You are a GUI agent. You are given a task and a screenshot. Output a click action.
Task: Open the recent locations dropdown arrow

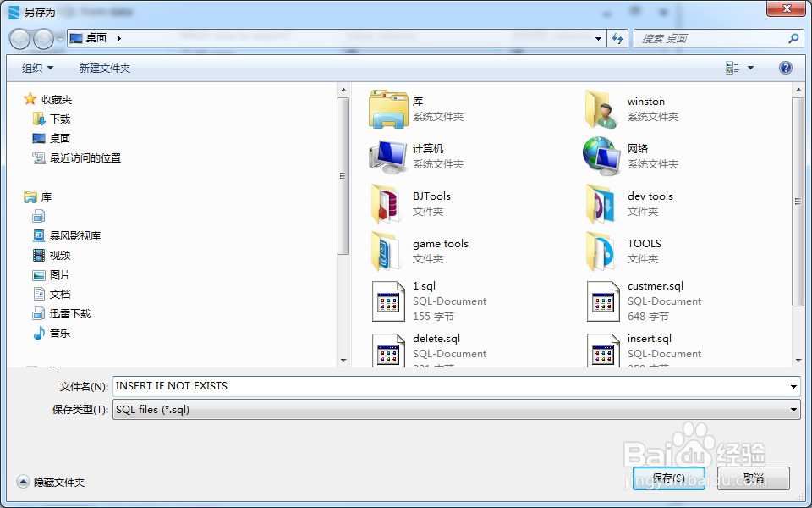[x=60, y=40]
